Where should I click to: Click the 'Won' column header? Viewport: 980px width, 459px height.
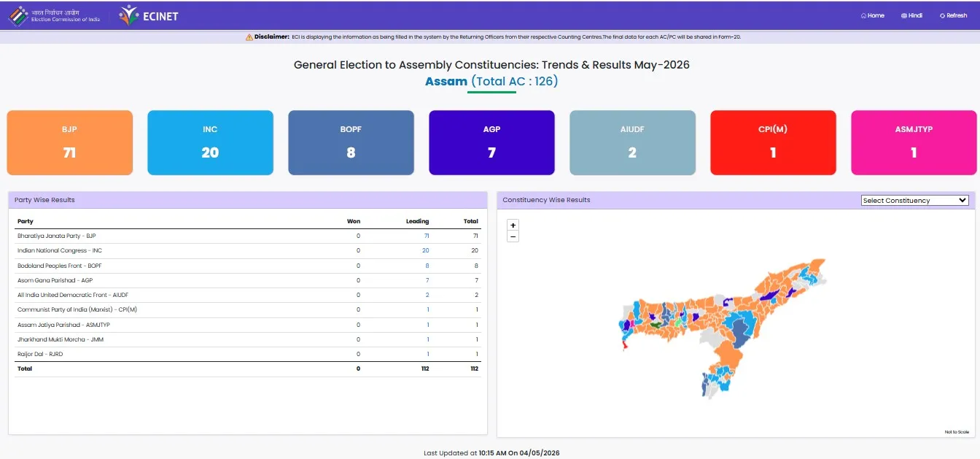(x=353, y=221)
